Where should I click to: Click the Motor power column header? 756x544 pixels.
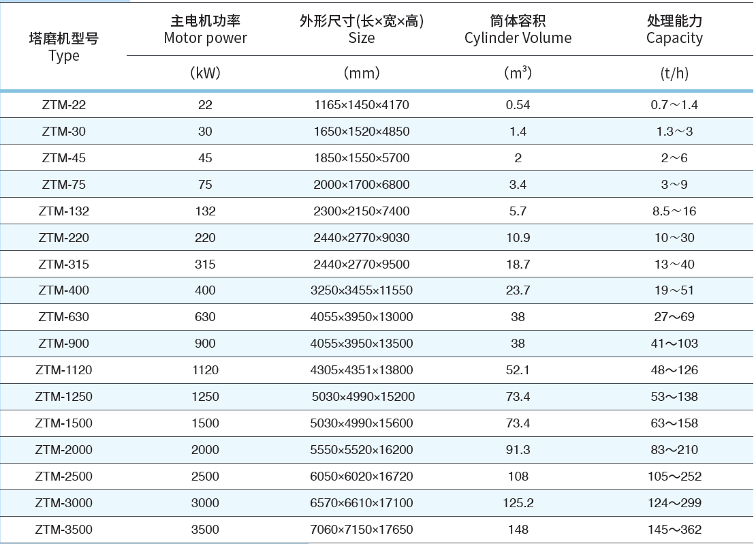coord(205,30)
